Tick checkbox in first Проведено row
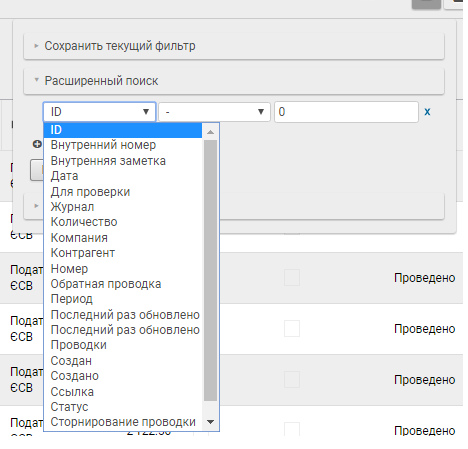The width and height of the screenshot is (468, 449). tap(292, 277)
